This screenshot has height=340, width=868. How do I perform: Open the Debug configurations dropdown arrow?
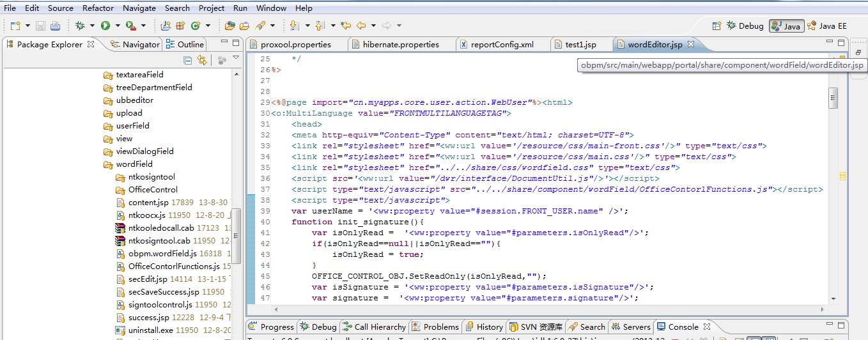92,26
